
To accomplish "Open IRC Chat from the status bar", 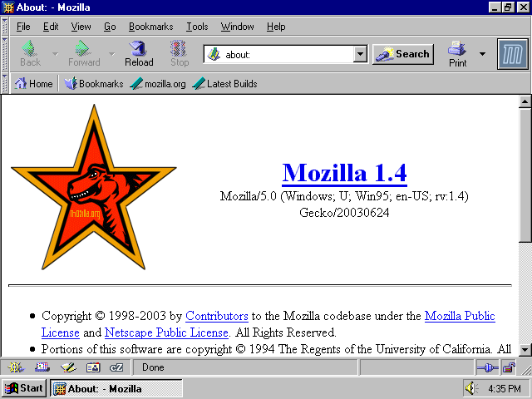I will [117, 367].
